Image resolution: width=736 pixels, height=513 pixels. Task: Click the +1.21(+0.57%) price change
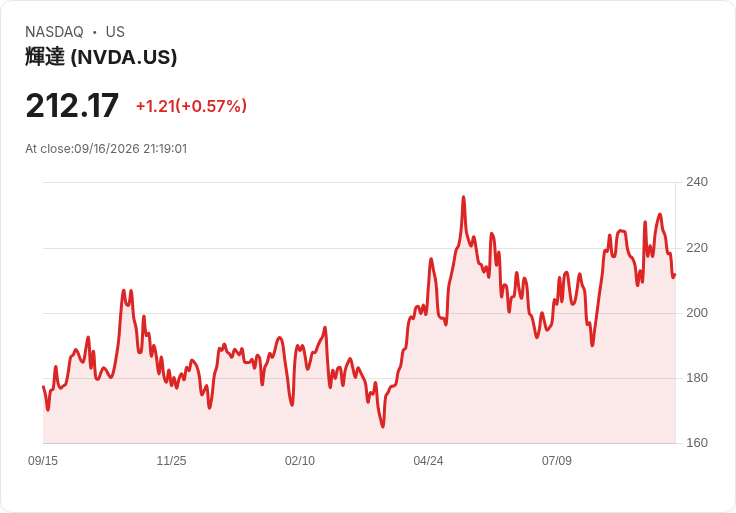(191, 106)
